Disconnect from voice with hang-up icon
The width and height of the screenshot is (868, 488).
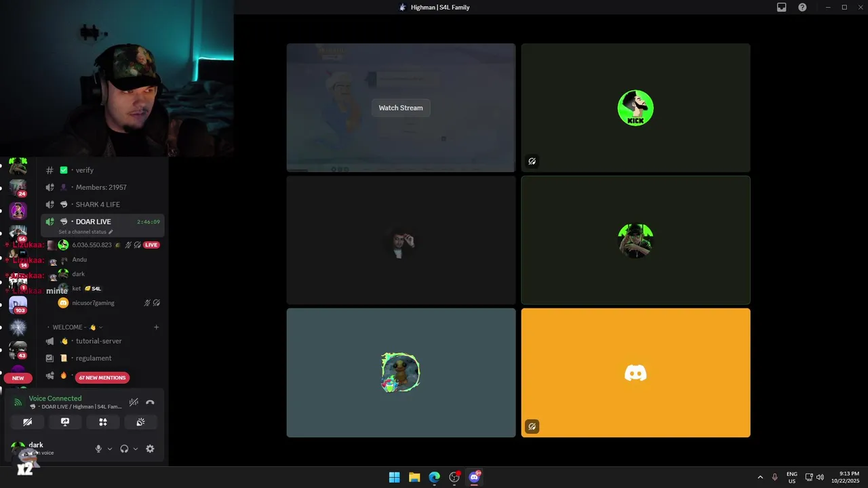(150, 402)
